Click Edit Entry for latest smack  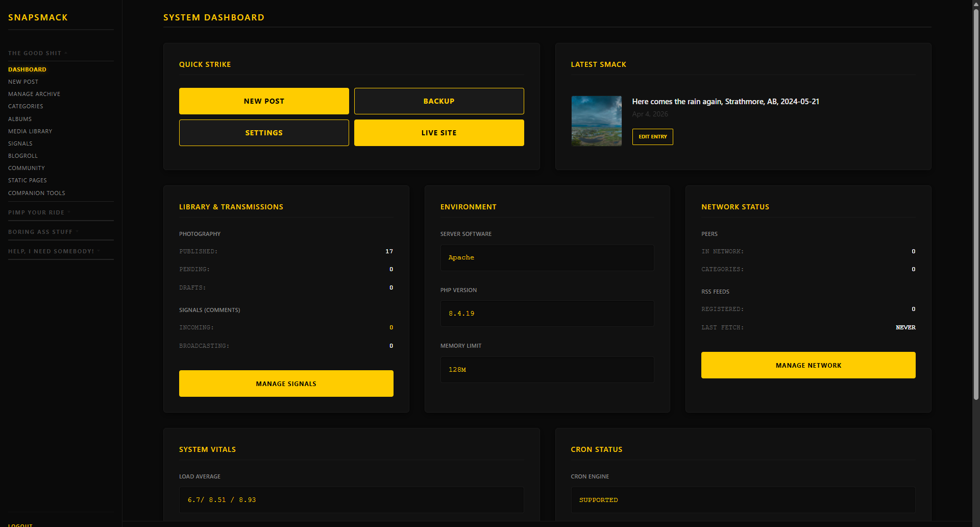click(652, 137)
